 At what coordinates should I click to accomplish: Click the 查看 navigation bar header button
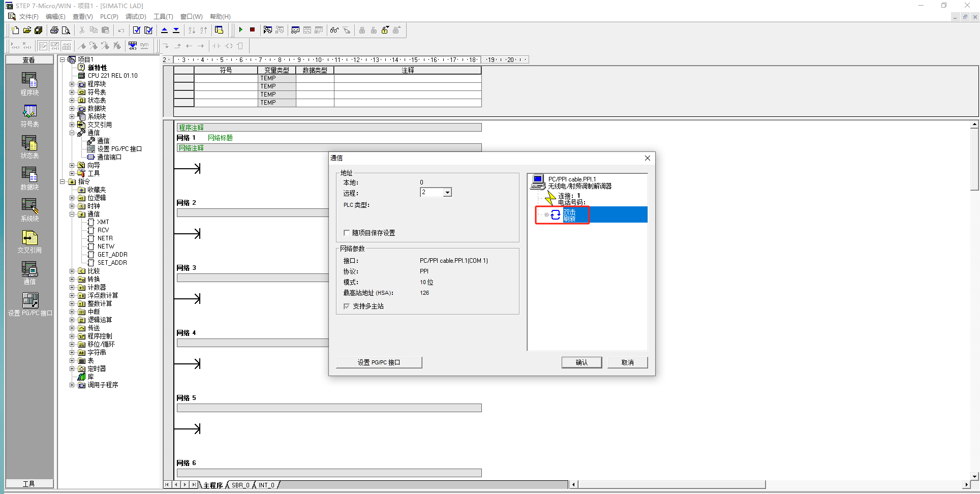click(x=29, y=60)
